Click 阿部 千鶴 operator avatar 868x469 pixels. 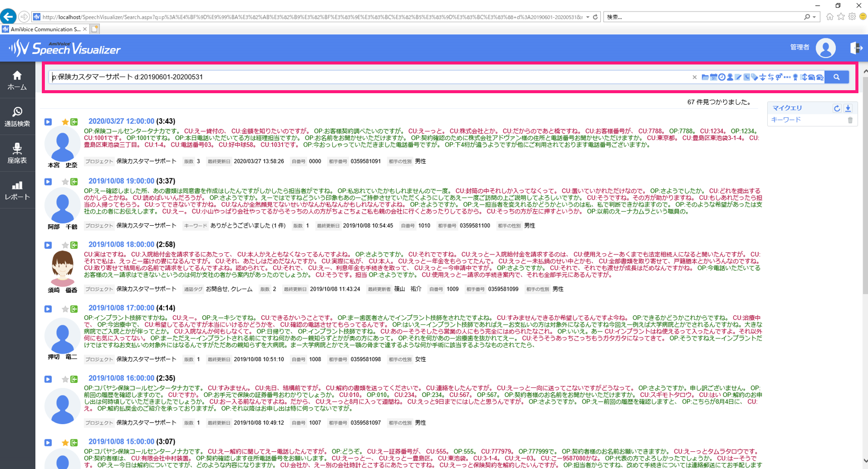[x=63, y=207]
